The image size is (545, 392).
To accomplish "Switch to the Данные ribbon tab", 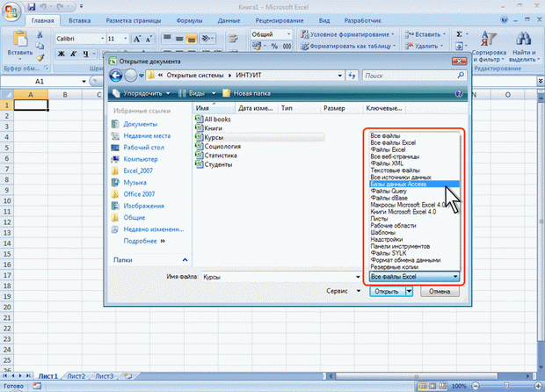I will (229, 20).
